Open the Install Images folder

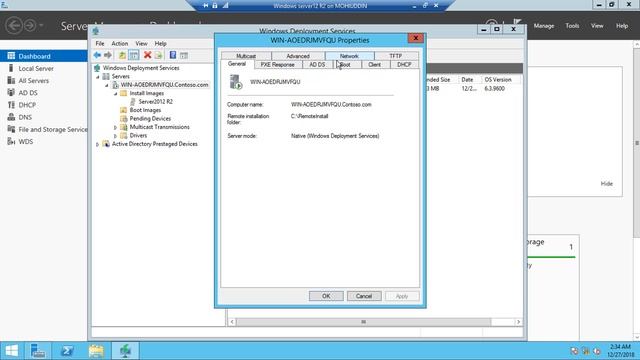click(x=147, y=93)
